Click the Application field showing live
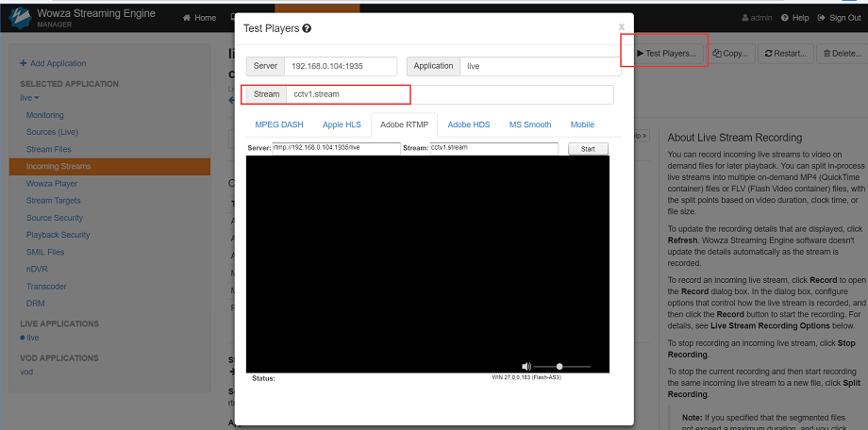Viewport: 868px width, 430px height. (541, 66)
